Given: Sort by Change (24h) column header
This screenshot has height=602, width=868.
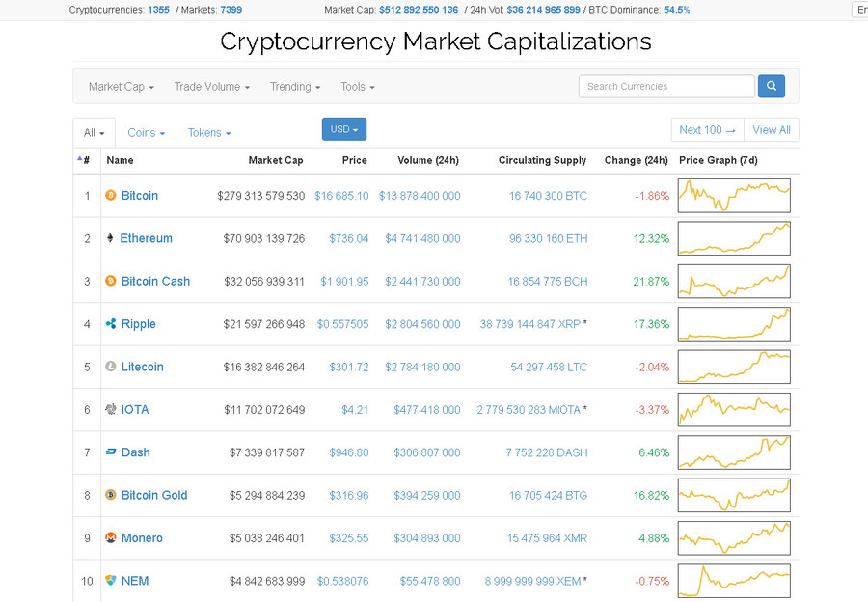Looking at the screenshot, I should click(x=637, y=160).
